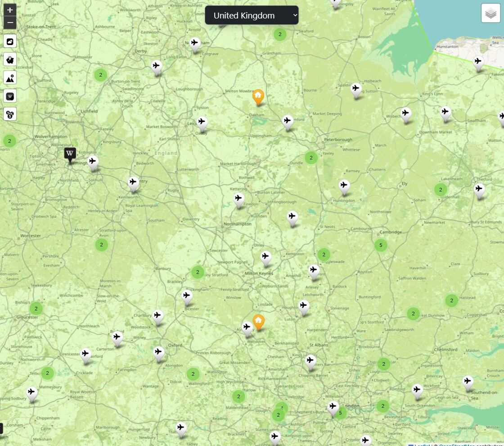Expand the cluster of 5 in London

click(x=340, y=413)
